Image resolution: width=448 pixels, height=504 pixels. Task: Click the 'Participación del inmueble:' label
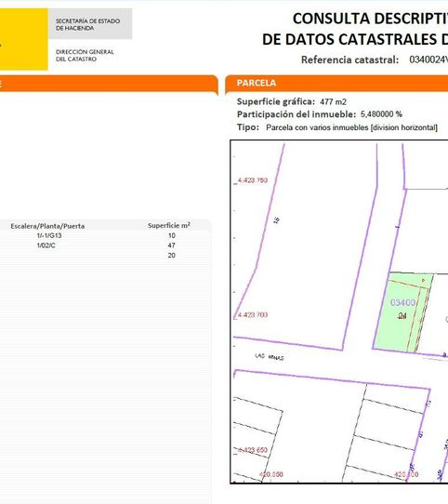pos(296,114)
